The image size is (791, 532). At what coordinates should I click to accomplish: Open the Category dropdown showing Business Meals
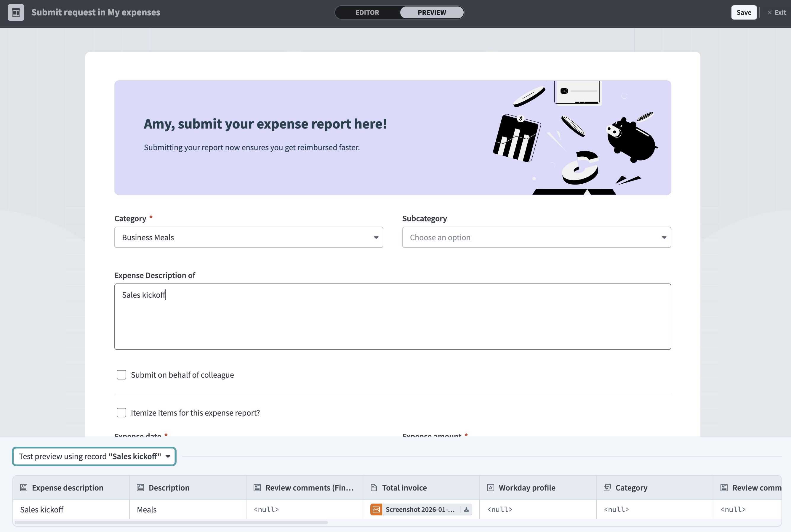click(x=248, y=238)
